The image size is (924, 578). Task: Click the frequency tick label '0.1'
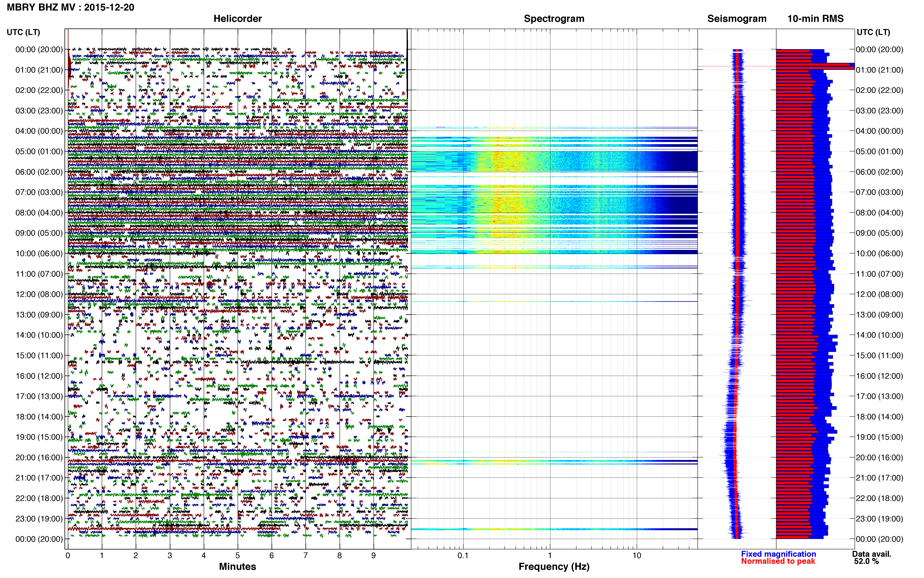tap(463, 555)
